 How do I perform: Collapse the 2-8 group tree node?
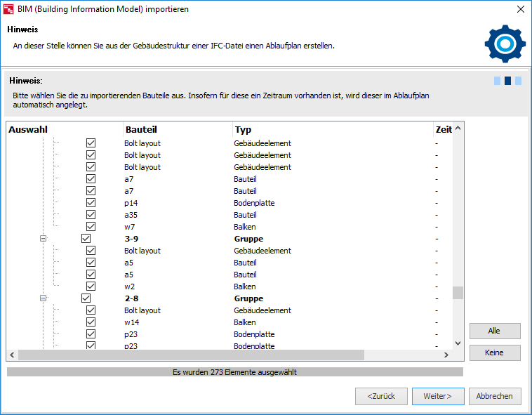pyautogui.click(x=43, y=298)
